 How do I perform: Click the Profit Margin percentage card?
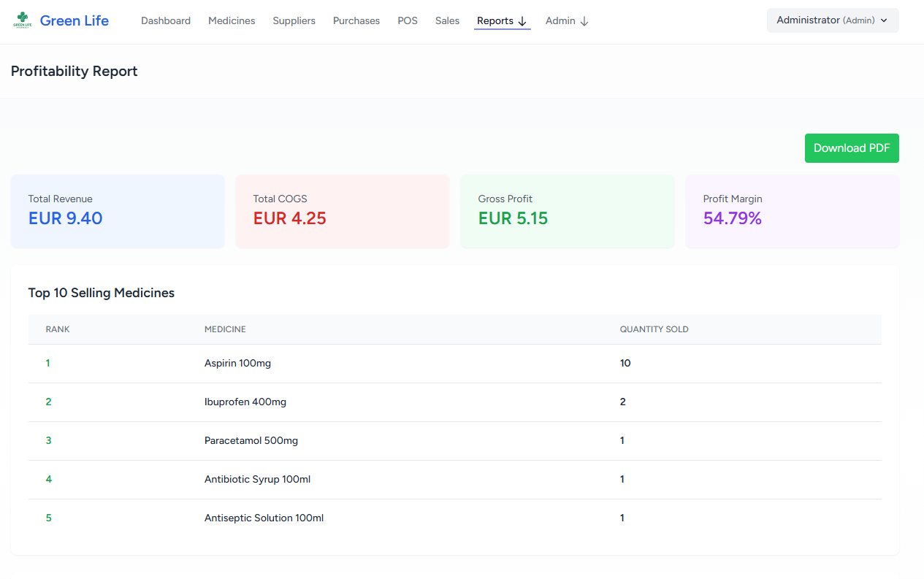792,211
